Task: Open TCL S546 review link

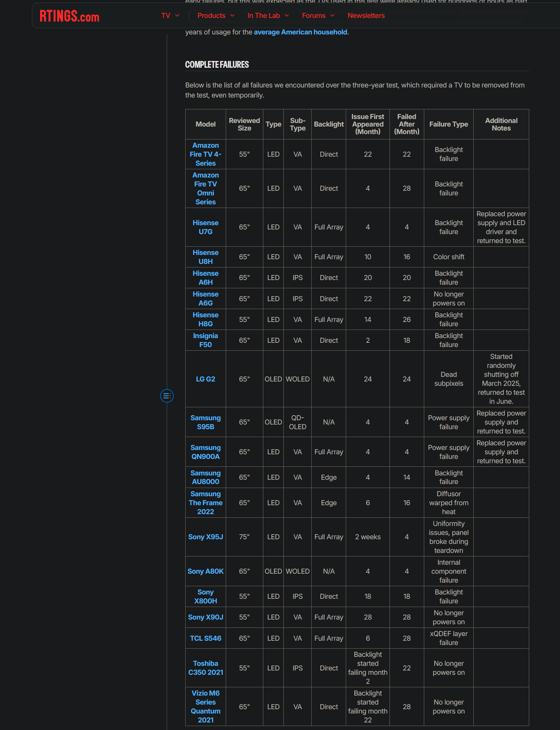Action: [206, 638]
